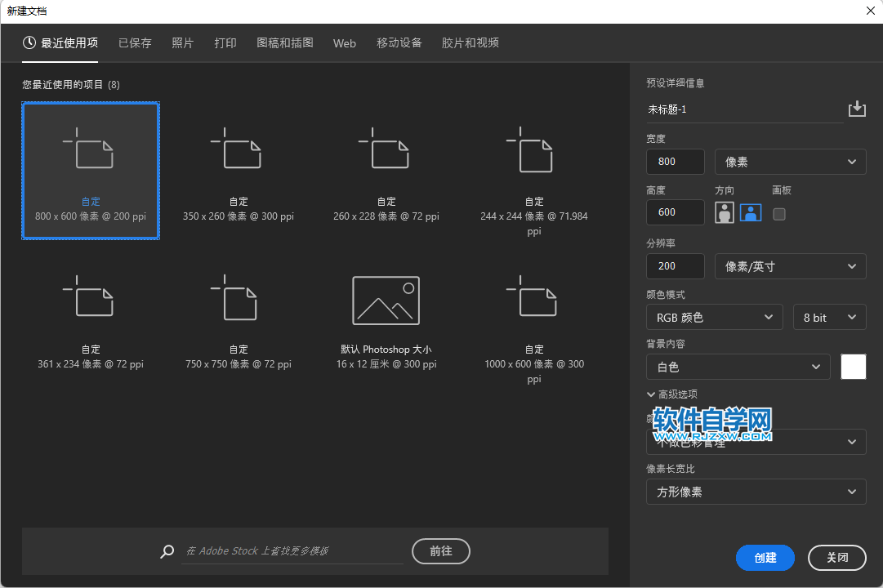Open the 方形像素 pixel aspect ratio dropdown

(x=756, y=492)
